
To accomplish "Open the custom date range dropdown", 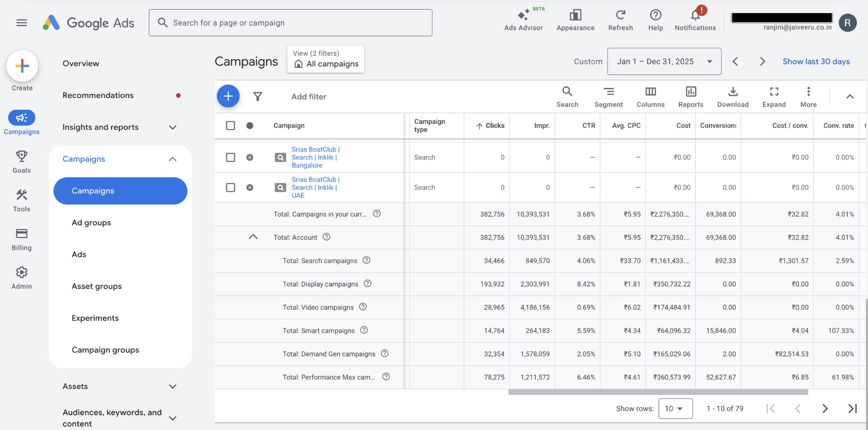I will (x=663, y=61).
